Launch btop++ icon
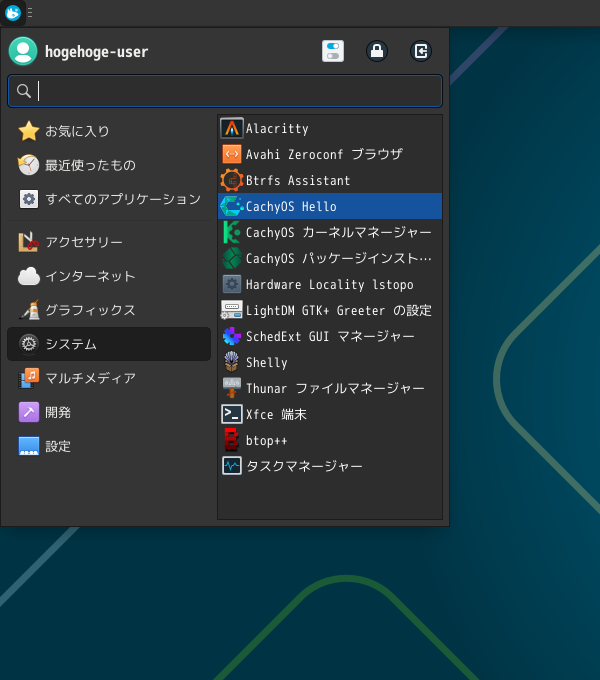Image resolution: width=600 pixels, height=680 pixels. [232, 440]
